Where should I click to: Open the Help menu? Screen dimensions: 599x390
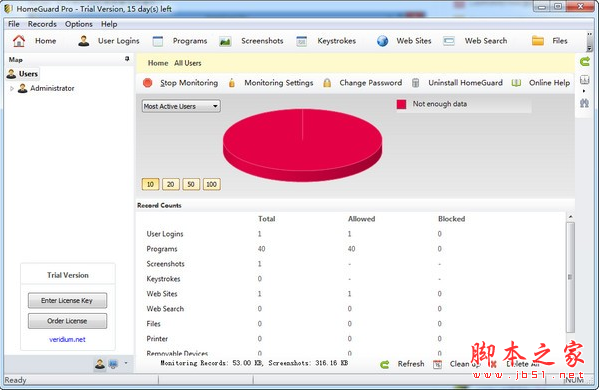click(109, 24)
